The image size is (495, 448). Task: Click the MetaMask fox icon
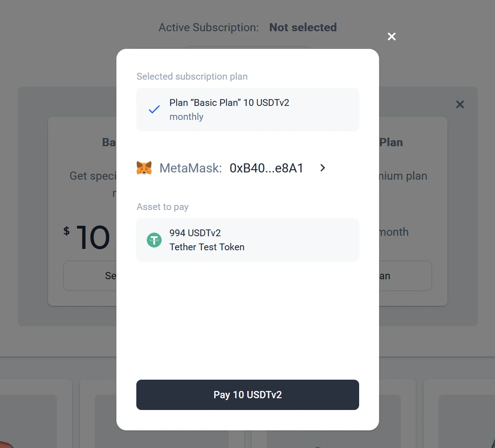tap(144, 168)
